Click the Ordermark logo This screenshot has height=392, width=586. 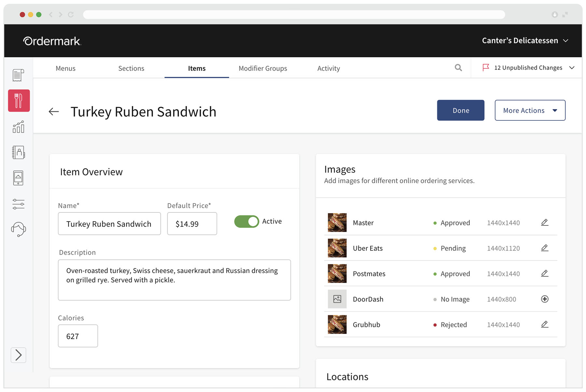(52, 41)
